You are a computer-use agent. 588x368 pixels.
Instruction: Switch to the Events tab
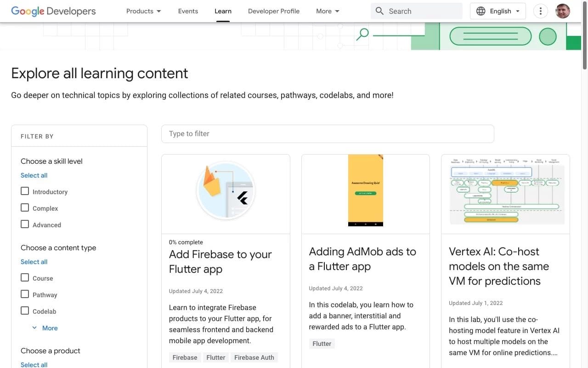(188, 11)
